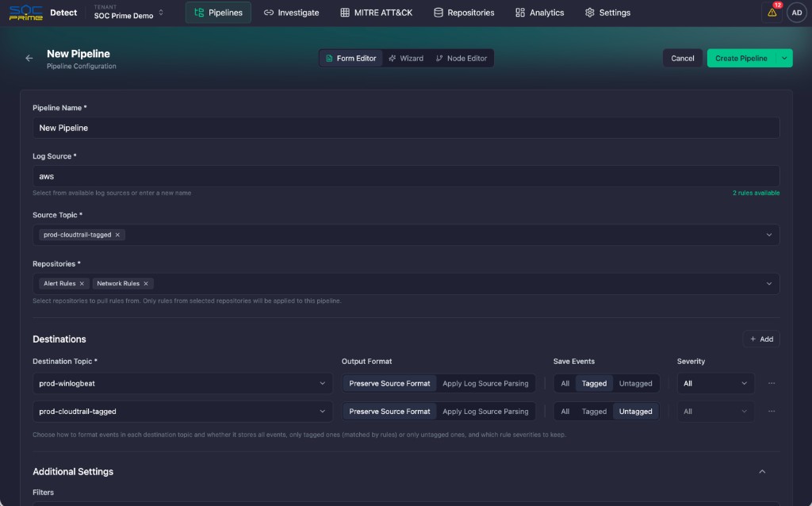Screen dimensions: 812x506
Task: Open the prod-winlogbeat destination topic dropdown
Action: click(182, 384)
